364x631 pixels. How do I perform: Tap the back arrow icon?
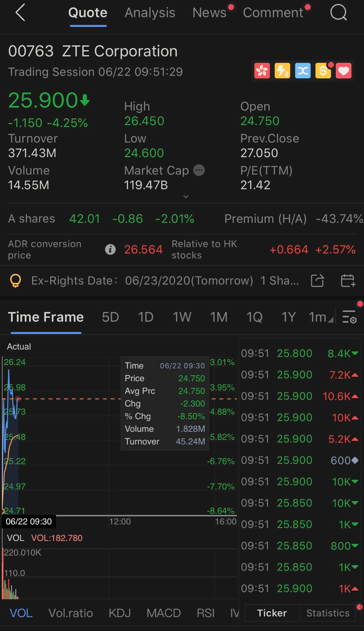point(20,13)
